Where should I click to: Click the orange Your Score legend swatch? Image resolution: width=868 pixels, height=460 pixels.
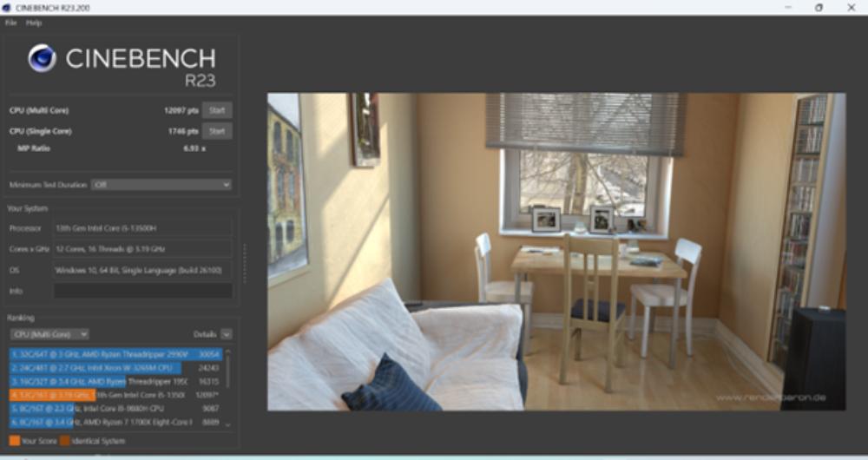point(14,441)
